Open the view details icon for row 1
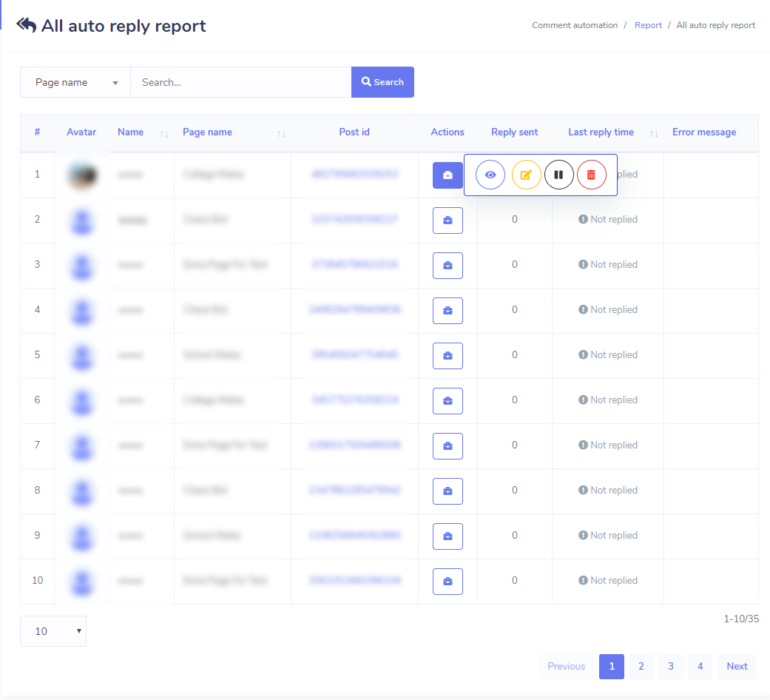This screenshot has width=770, height=700. [x=490, y=175]
